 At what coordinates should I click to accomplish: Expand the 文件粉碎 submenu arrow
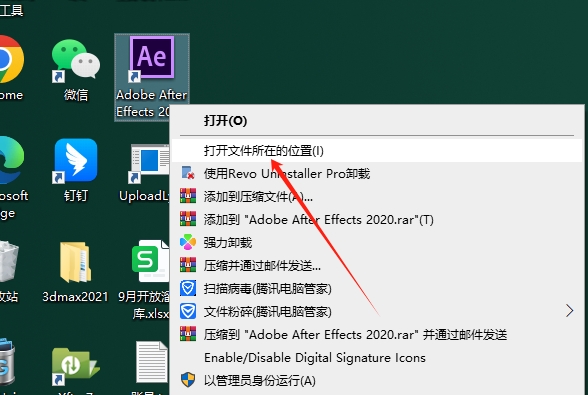tap(570, 311)
